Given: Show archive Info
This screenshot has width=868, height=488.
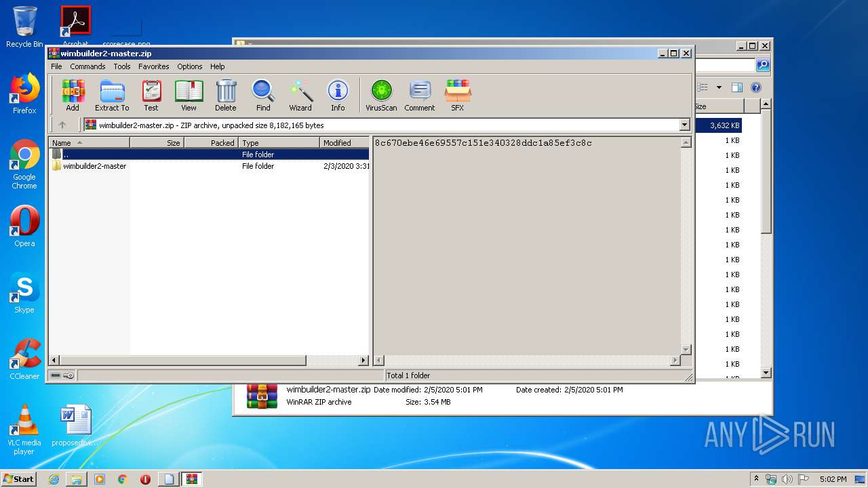Looking at the screenshot, I should [338, 95].
